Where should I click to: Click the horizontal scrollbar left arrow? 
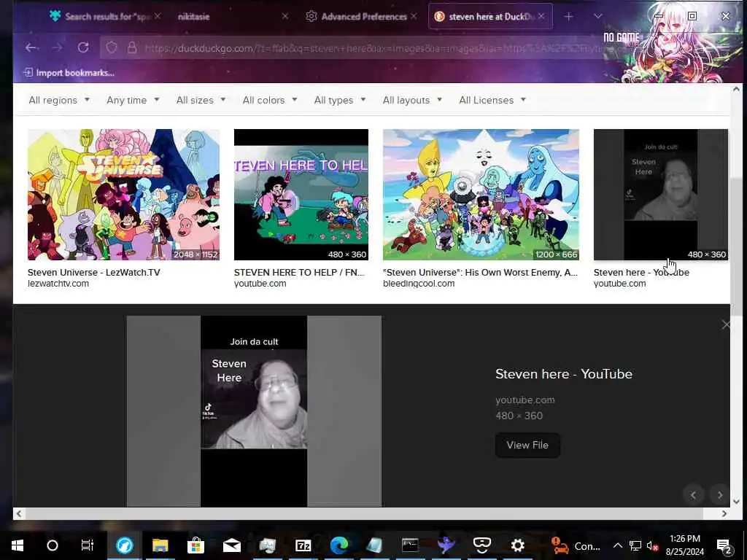pyautogui.click(x=18, y=513)
